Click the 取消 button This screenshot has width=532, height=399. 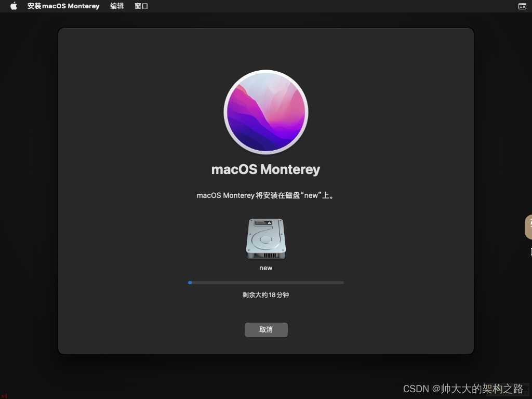[x=266, y=329]
